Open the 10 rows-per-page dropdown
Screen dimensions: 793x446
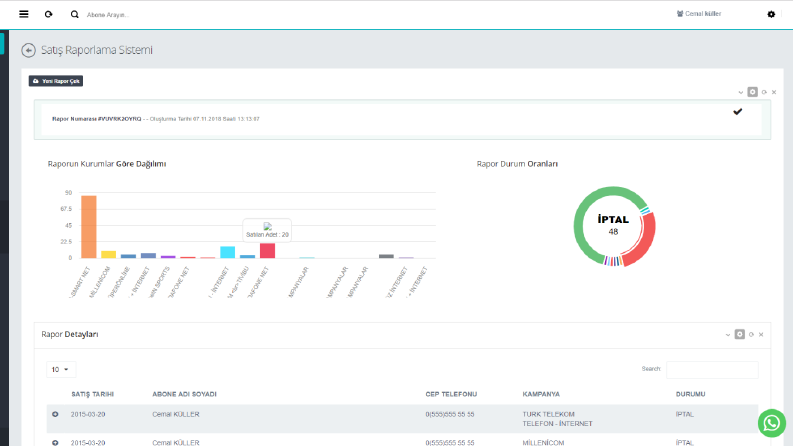pyautogui.click(x=61, y=370)
